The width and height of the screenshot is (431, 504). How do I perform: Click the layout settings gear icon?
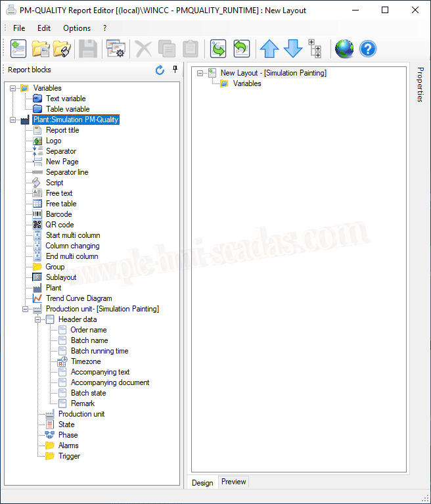[116, 49]
